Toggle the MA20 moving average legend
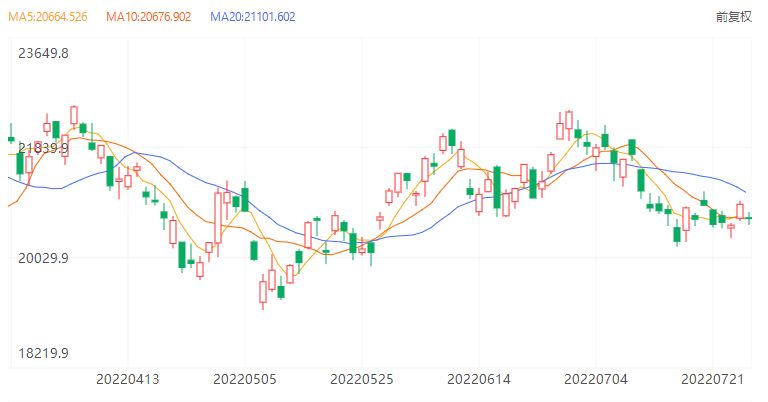Screen dimensions: 768x402 pyautogui.click(x=252, y=17)
